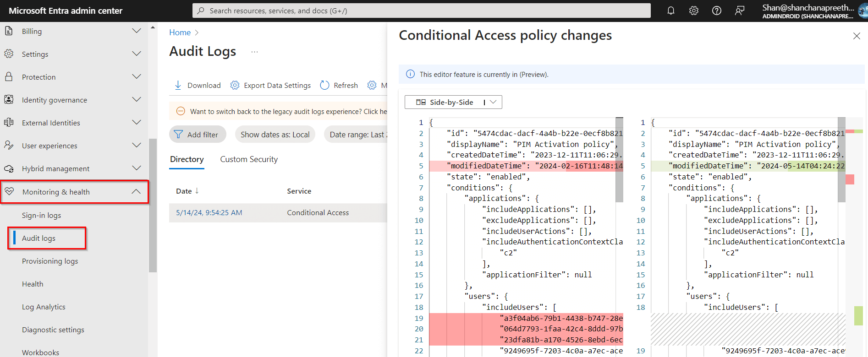Open Workbooks menu item
Image resolution: width=868 pixels, height=357 pixels.
pos(40,352)
